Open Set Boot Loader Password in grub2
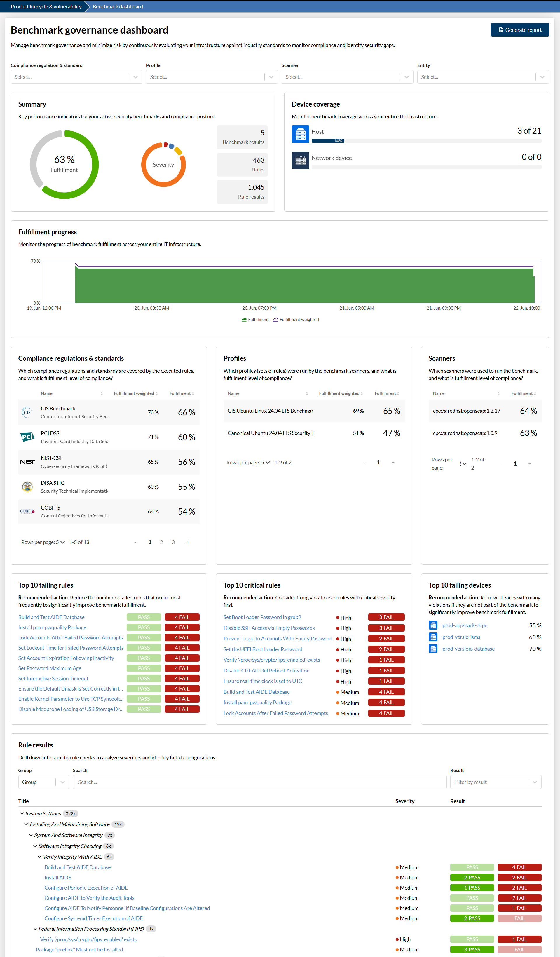The width and height of the screenshot is (560, 957). coord(262,617)
